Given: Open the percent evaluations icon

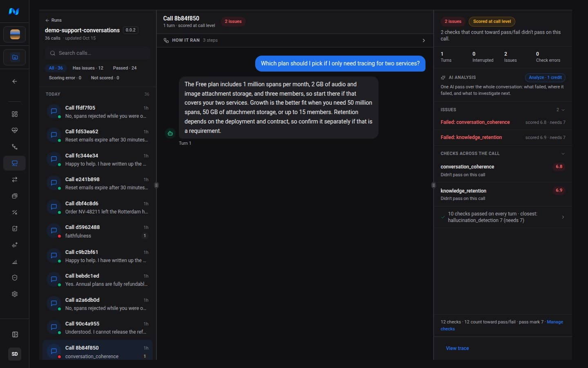Looking at the screenshot, I should 15,212.
